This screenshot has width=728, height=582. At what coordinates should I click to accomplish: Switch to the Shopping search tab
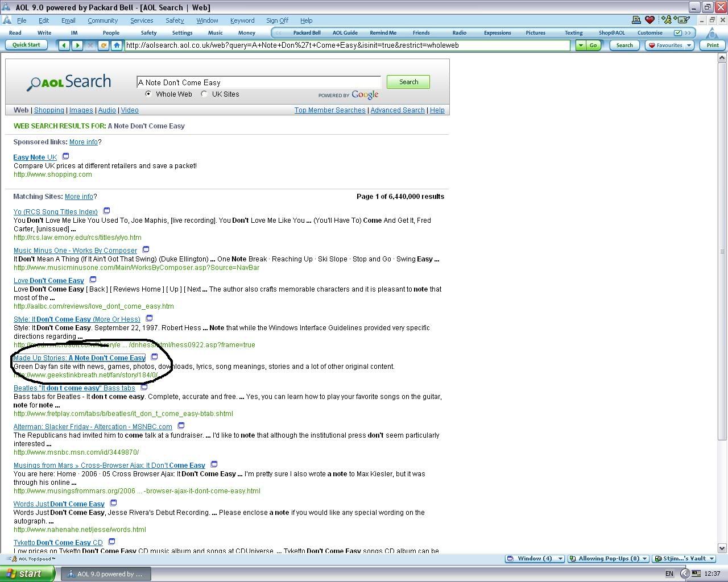49,110
